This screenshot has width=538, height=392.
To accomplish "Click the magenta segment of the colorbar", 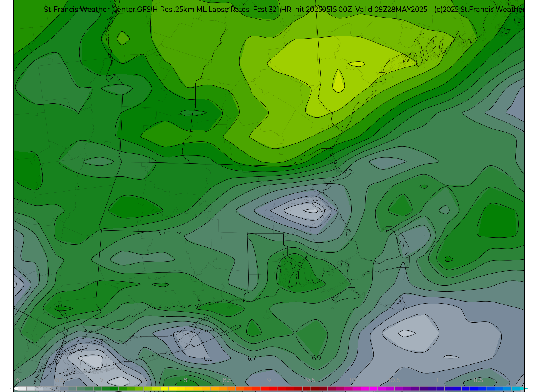I will point(374,389).
